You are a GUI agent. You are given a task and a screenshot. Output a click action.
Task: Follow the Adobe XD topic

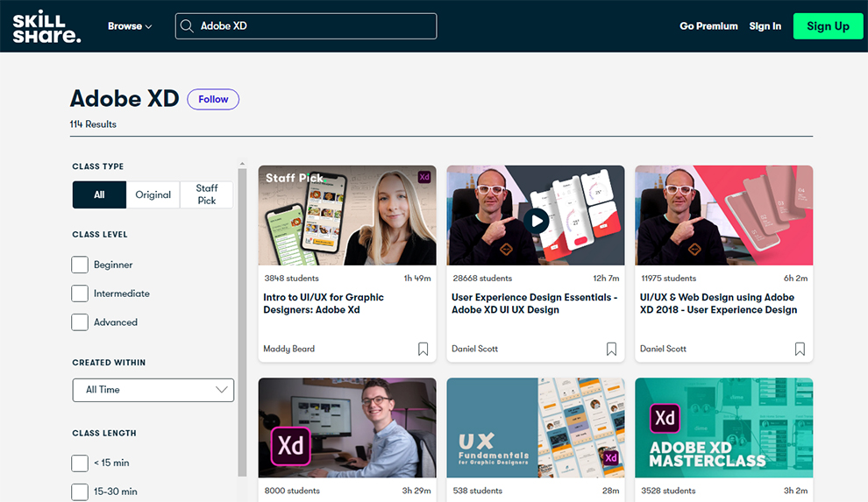coord(213,100)
